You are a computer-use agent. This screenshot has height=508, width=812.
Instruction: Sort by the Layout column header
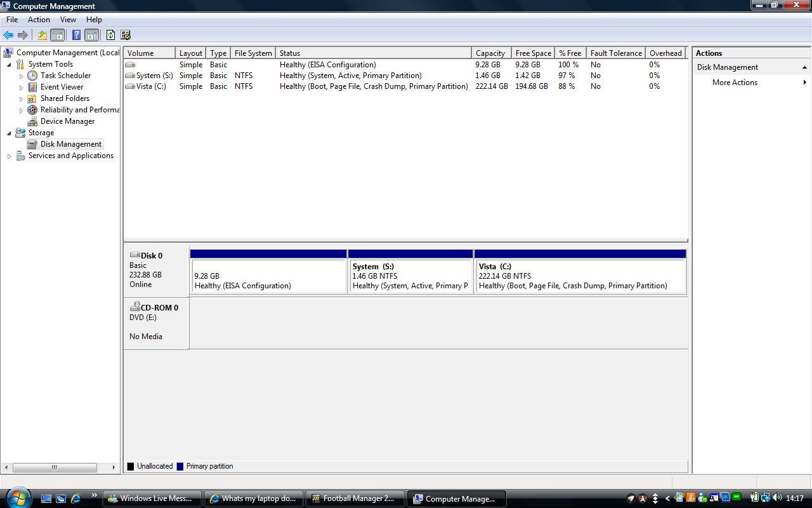click(190, 53)
